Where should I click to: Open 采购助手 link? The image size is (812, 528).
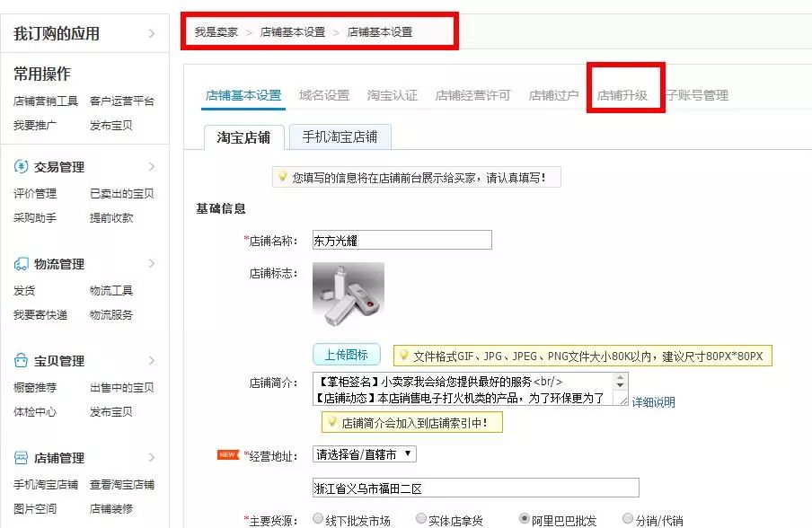[35, 218]
